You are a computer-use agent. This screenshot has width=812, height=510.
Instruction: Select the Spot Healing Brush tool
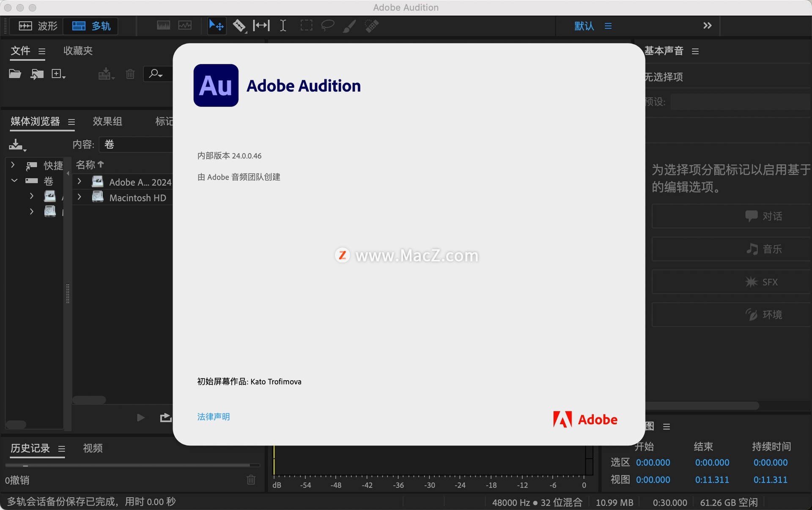pyautogui.click(x=371, y=26)
